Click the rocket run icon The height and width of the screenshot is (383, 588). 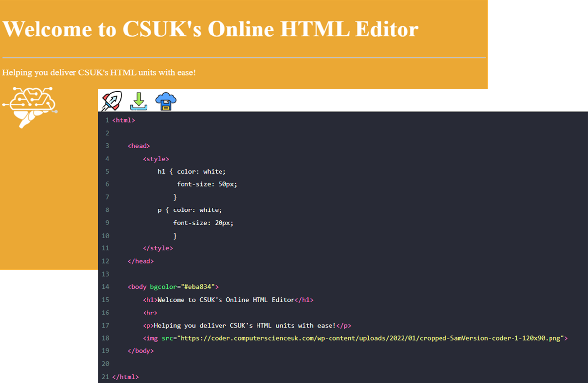pos(111,101)
